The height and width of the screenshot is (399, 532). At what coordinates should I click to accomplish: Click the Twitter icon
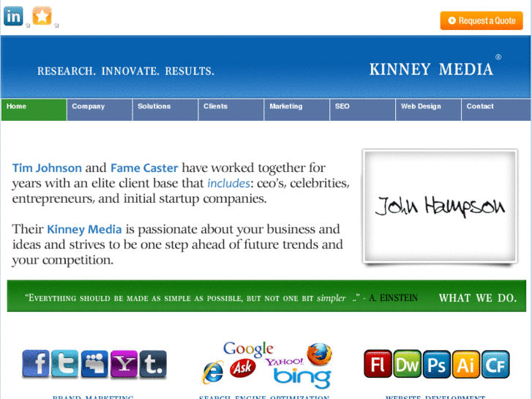click(x=65, y=364)
